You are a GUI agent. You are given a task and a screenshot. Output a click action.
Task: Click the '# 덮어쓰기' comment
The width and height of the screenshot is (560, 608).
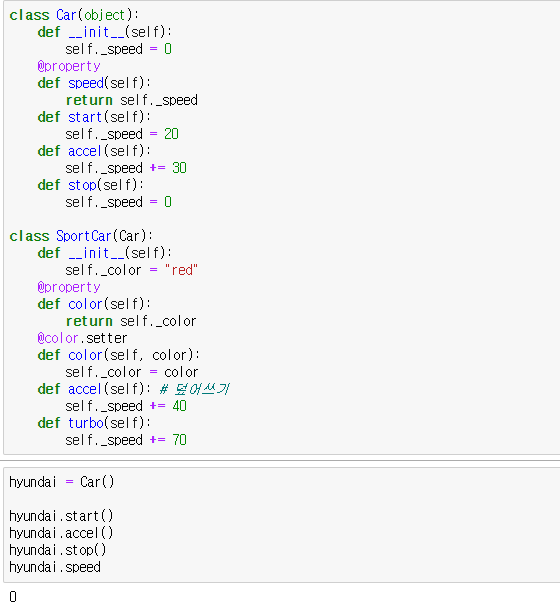click(x=195, y=389)
